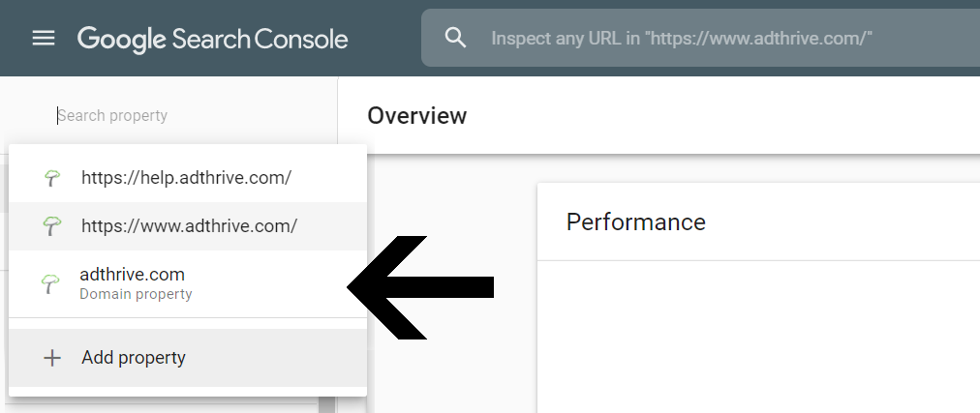
Task: Click the plus icon next to Add property
Action: click(52, 358)
